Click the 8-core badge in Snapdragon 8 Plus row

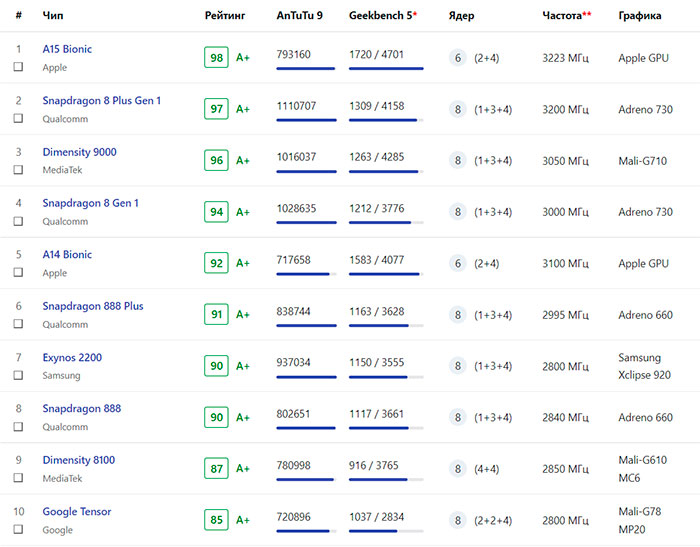pyautogui.click(x=458, y=109)
